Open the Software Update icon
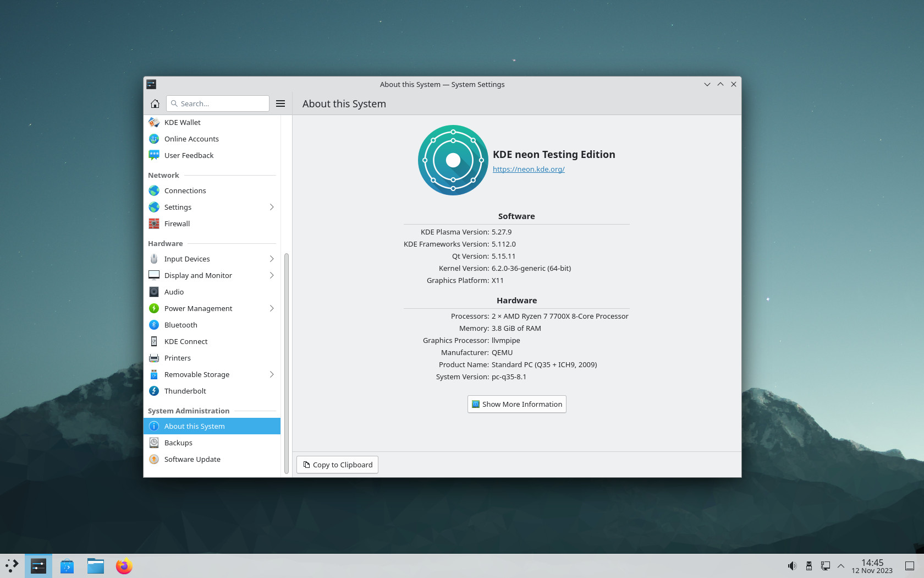The image size is (924, 578). 154,459
